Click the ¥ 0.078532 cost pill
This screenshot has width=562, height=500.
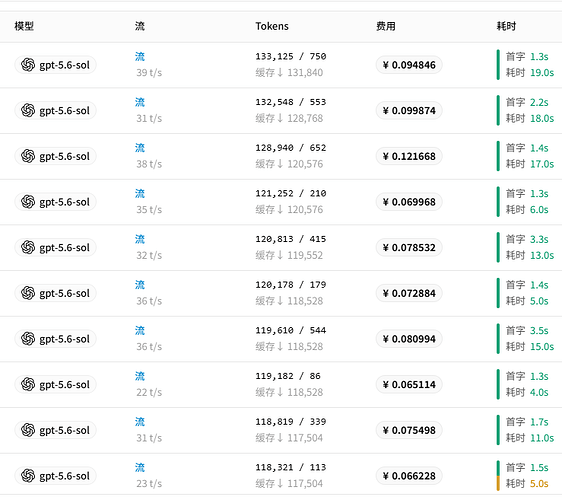click(409, 247)
